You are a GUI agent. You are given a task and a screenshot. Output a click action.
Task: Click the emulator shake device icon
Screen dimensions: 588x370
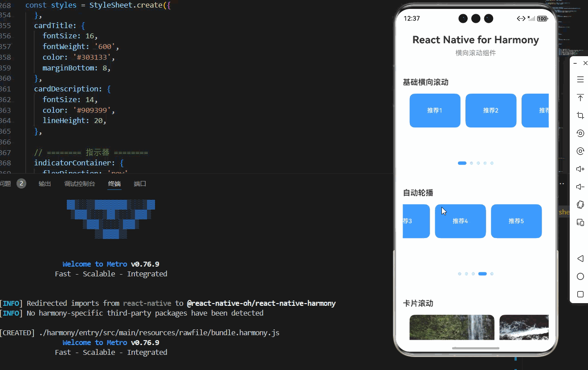tap(580, 205)
